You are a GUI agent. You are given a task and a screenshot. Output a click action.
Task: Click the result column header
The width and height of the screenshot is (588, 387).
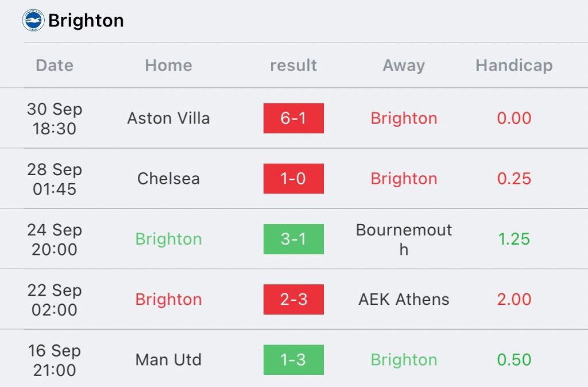293,65
